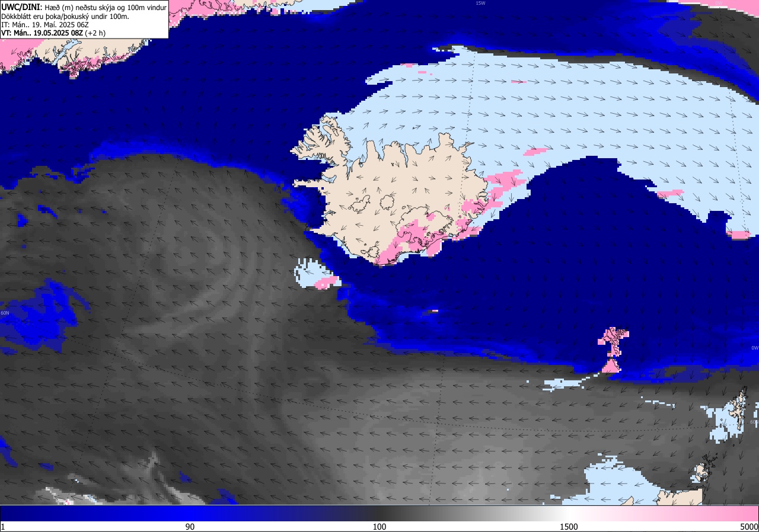The height and width of the screenshot is (532, 759).
Task: Click the "Dökkblátt eru þoka/þokuský undir 100m." line
Action: pyautogui.click(x=65, y=16)
